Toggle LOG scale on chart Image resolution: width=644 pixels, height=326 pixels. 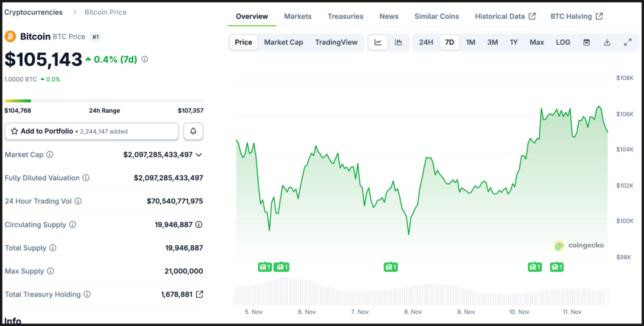point(563,42)
